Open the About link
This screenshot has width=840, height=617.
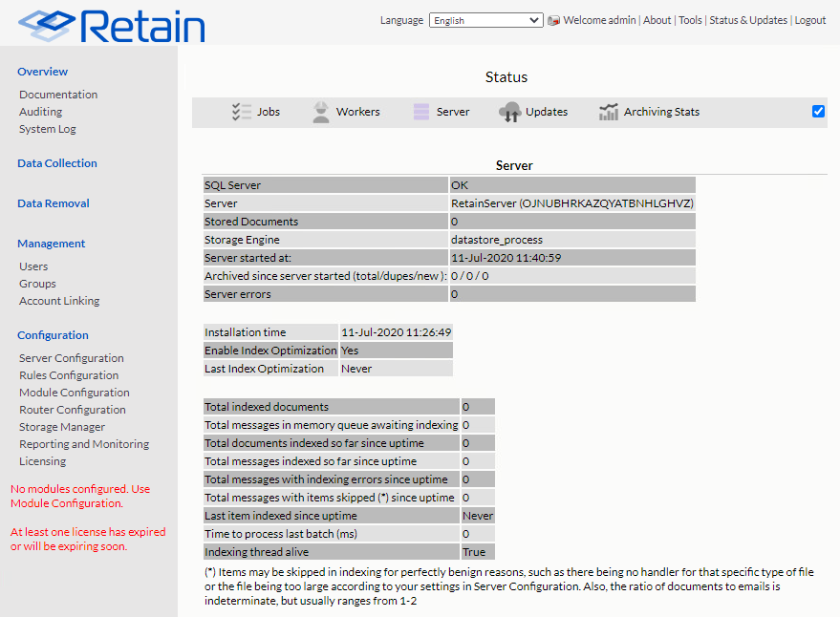pyautogui.click(x=657, y=20)
